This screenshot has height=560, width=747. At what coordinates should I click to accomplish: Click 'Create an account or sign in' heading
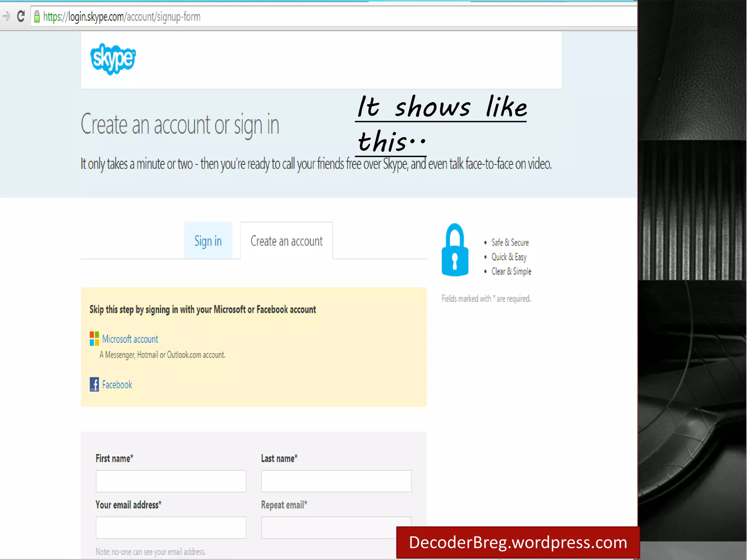point(180,125)
